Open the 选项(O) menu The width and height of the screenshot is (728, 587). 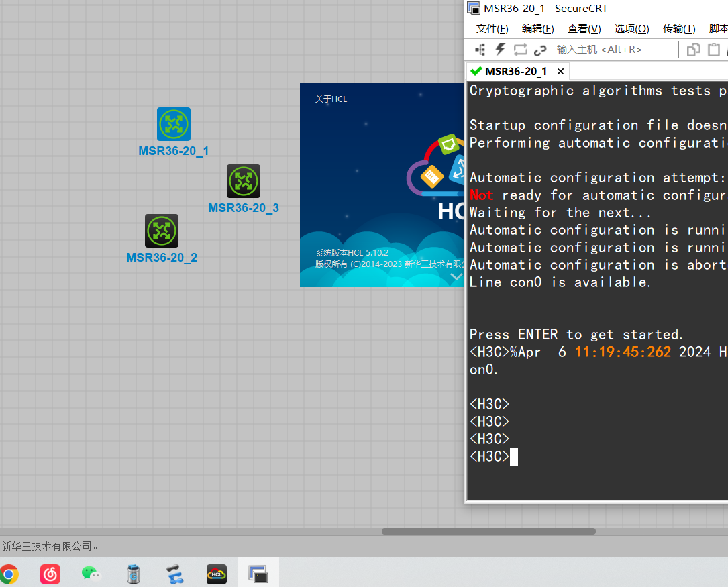tap(631, 29)
